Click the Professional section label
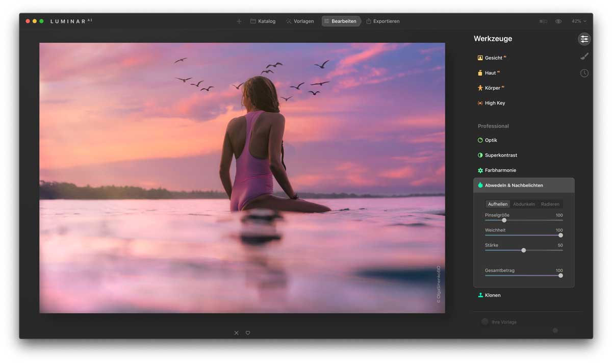This screenshot has height=364, width=612. 493,126
